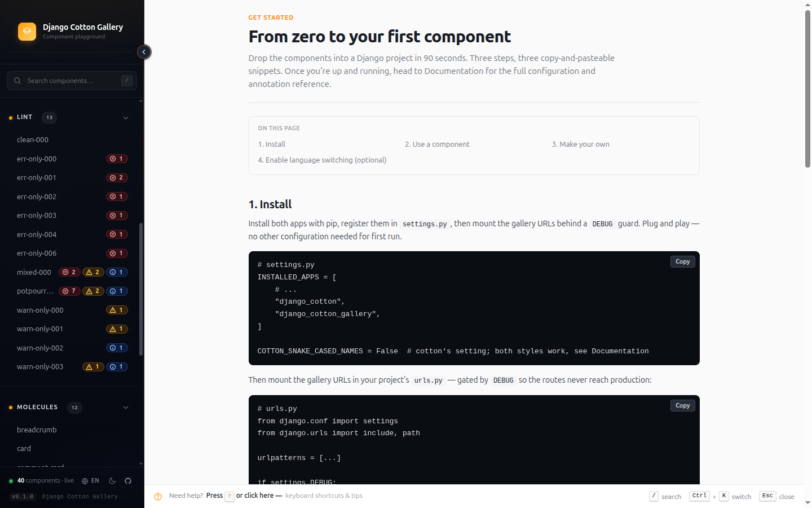Collapse the sidebar with the chevron button

pyautogui.click(x=144, y=52)
